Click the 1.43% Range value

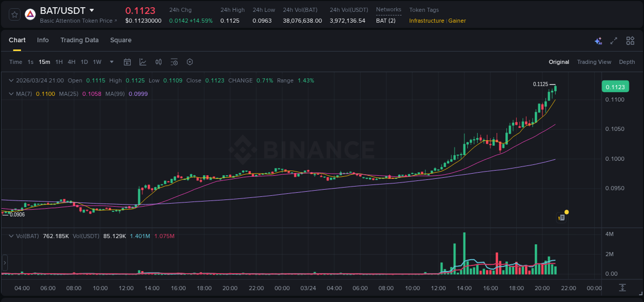306,80
